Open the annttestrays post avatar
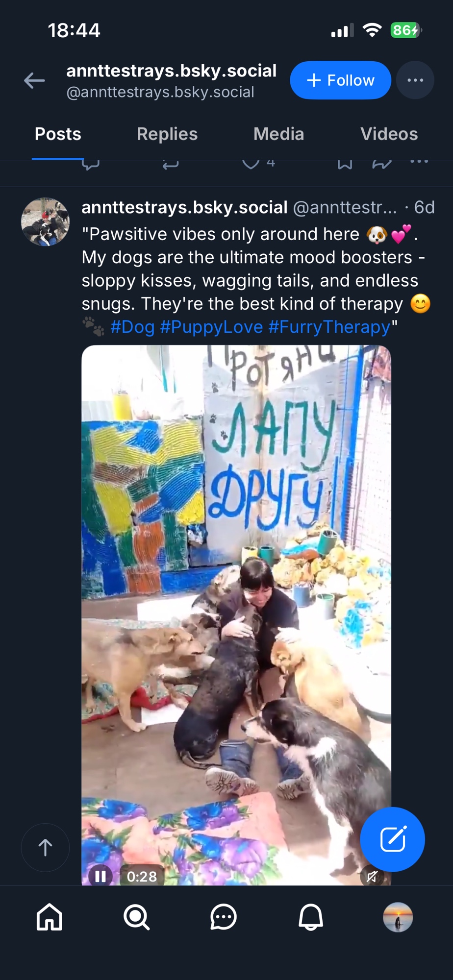 [x=45, y=221]
